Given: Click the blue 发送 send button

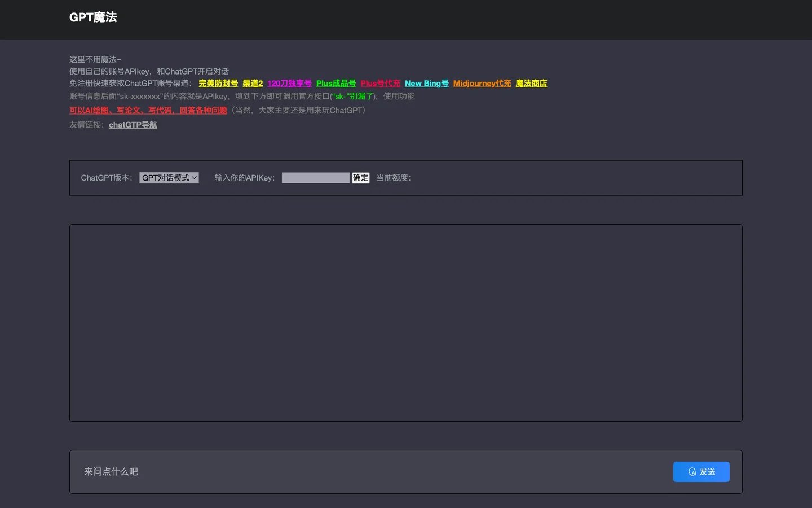Looking at the screenshot, I should tap(701, 472).
